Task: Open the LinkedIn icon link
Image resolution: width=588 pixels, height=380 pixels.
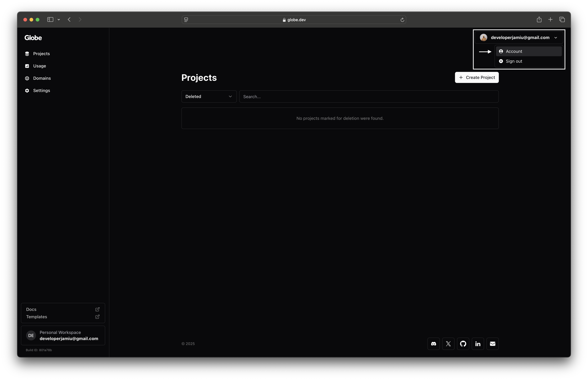Action: point(478,344)
